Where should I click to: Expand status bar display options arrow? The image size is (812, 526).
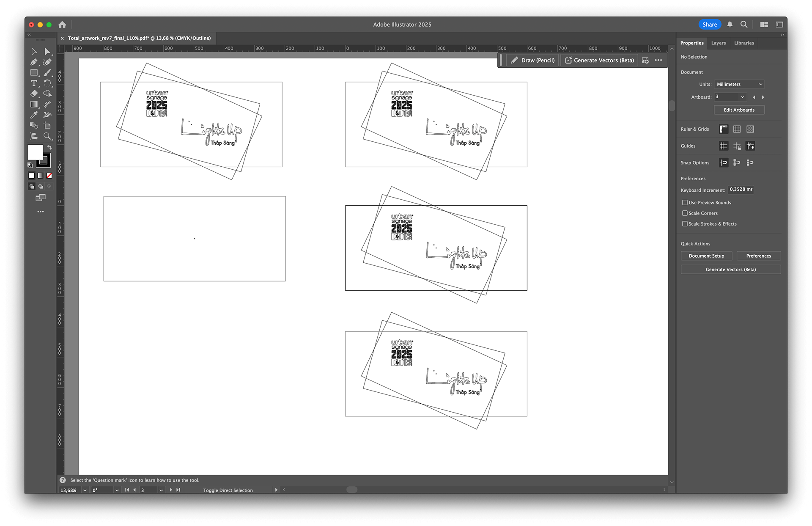click(x=276, y=490)
